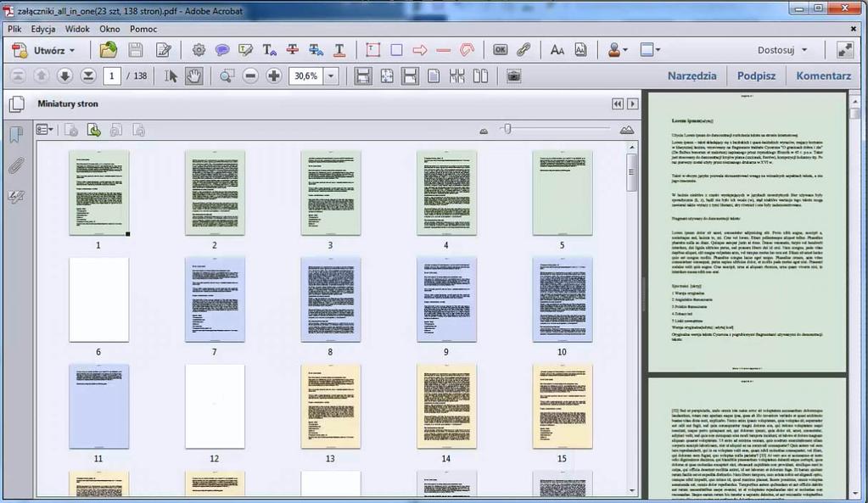
Task: Select the red line drawing tool
Action: pyautogui.click(x=444, y=50)
